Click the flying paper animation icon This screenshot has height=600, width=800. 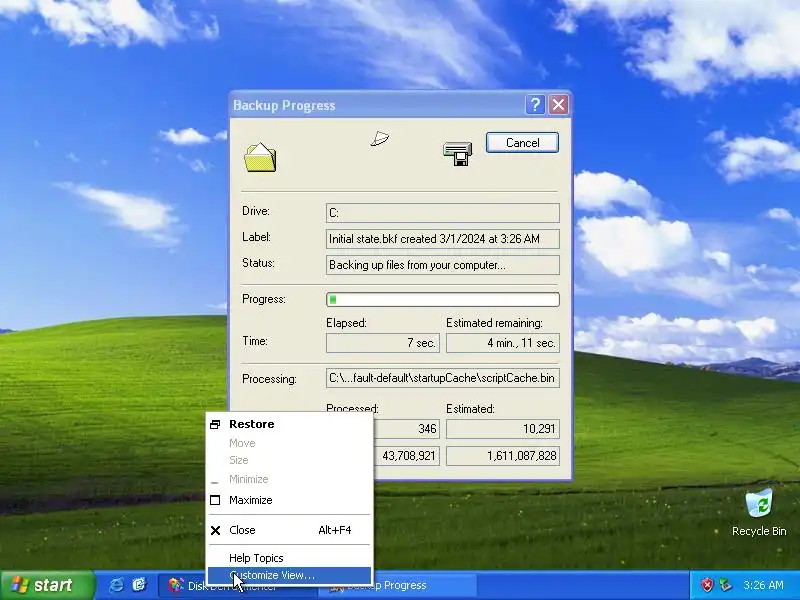[x=380, y=138]
